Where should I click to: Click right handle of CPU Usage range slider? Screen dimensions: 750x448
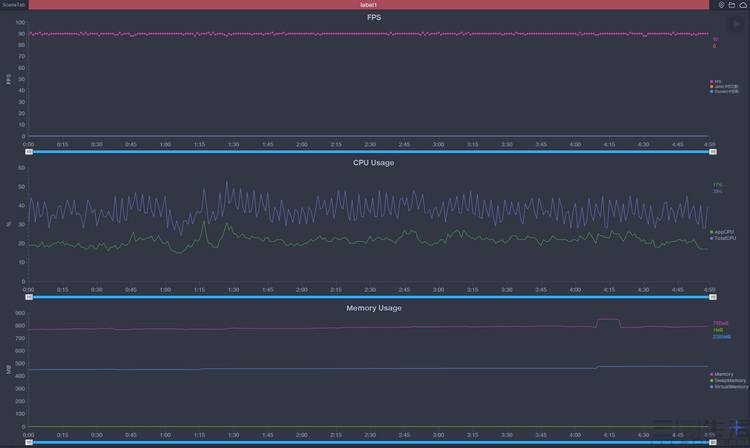[709, 297]
